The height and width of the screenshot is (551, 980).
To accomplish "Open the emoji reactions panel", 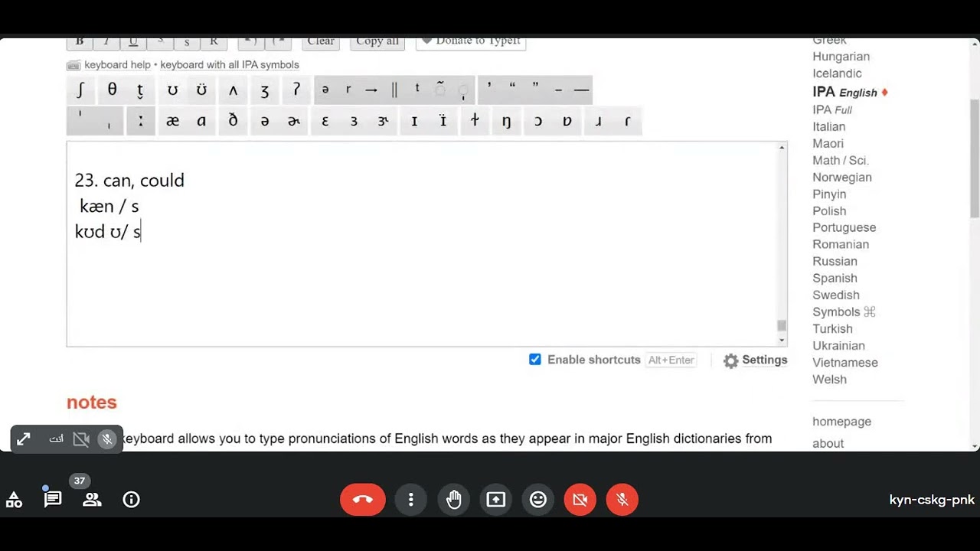I will (538, 500).
